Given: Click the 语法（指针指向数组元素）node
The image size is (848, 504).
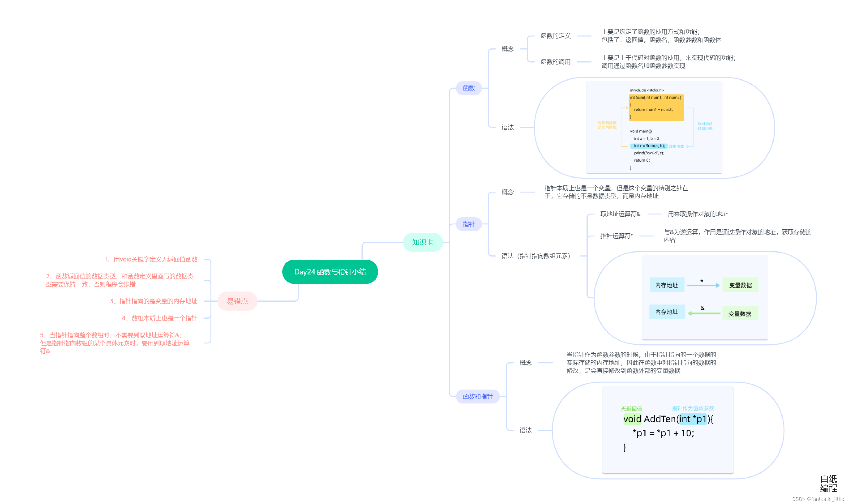Looking at the screenshot, I should click(x=536, y=256).
